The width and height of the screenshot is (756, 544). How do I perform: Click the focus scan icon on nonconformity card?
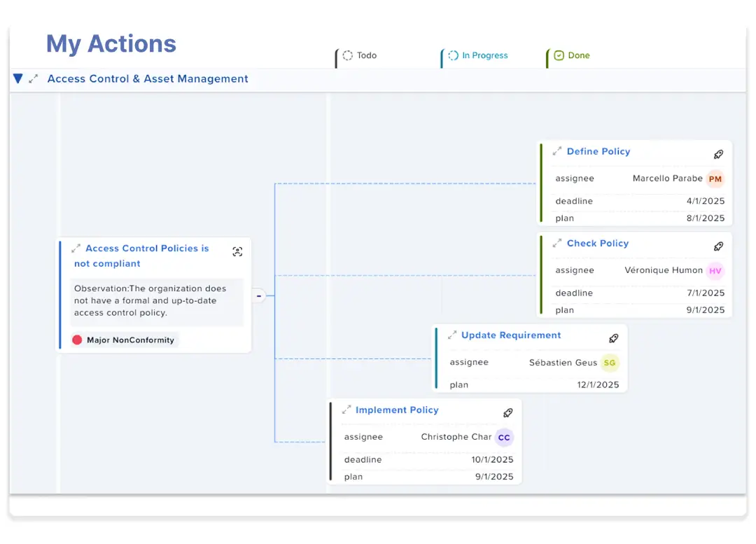[x=237, y=252]
